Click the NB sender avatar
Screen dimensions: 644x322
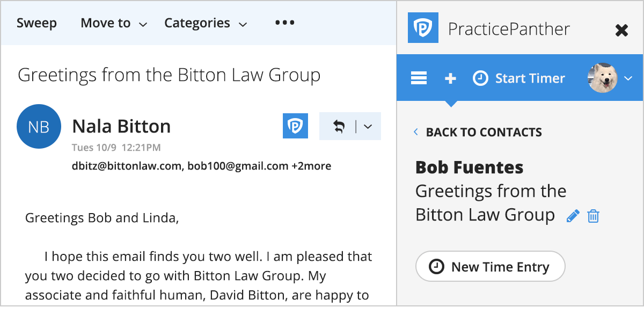tap(39, 126)
